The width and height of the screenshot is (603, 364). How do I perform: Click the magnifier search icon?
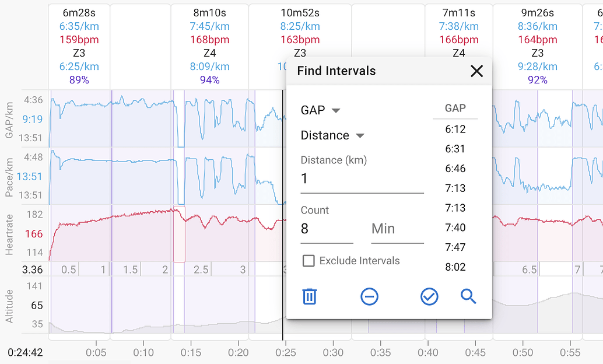point(468,297)
